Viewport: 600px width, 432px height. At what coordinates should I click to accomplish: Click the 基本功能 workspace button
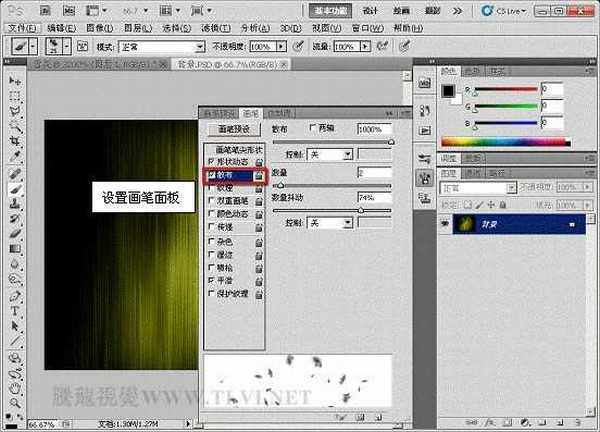click(x=331, y=9)
